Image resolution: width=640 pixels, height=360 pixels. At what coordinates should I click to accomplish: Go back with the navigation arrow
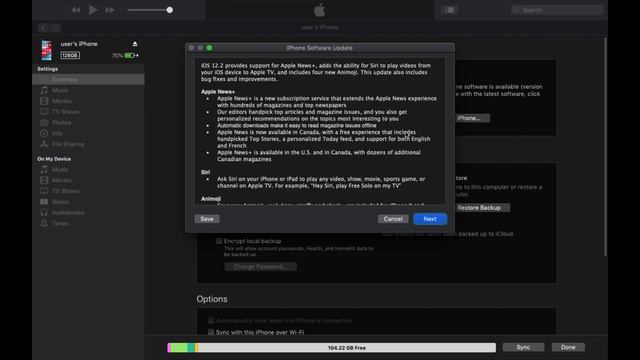(x=43, y=28)
